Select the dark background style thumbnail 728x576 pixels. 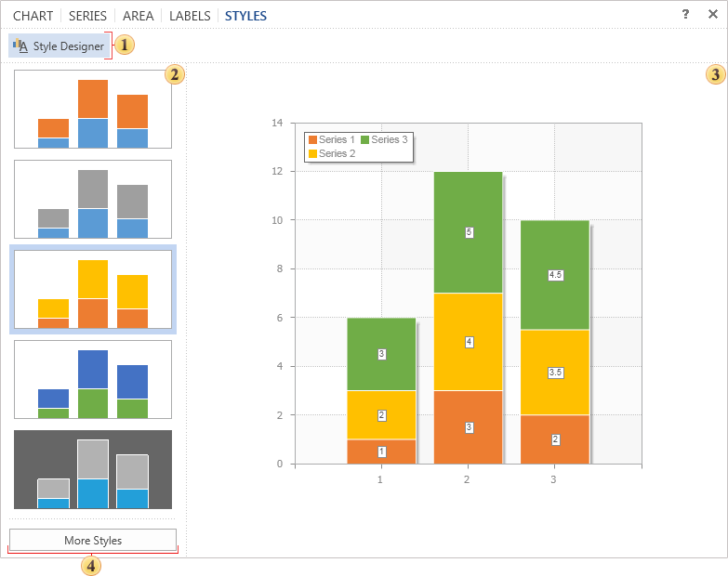click(x=93, y=469)
